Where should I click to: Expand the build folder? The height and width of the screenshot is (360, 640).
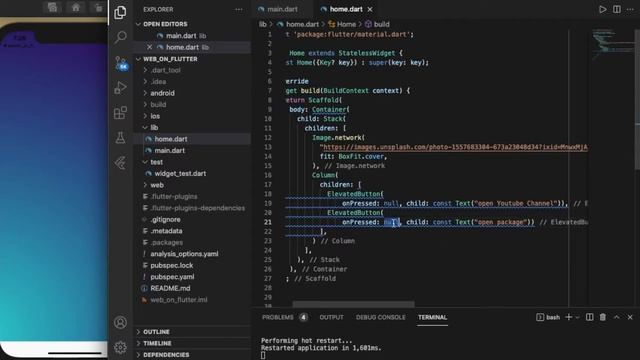click(x=158, y=105)
